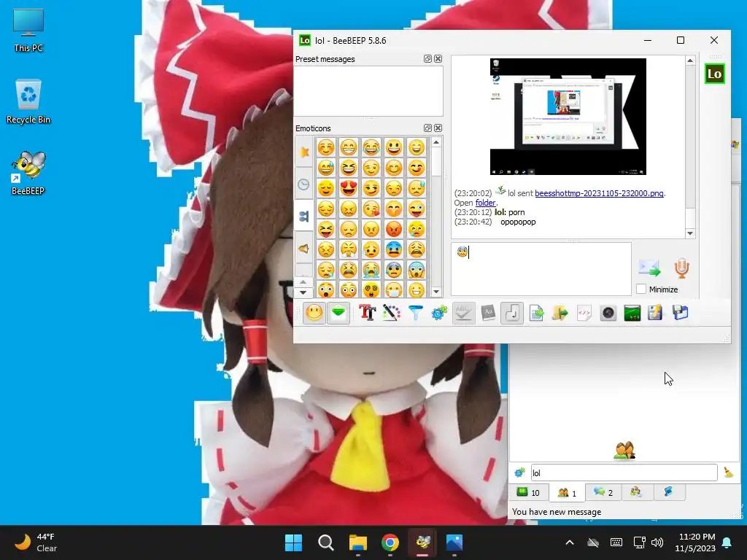This screenshot has height=560, width=747.
Task: Toggle the emoticons panel smiley button
Action: tap(314, 313)
